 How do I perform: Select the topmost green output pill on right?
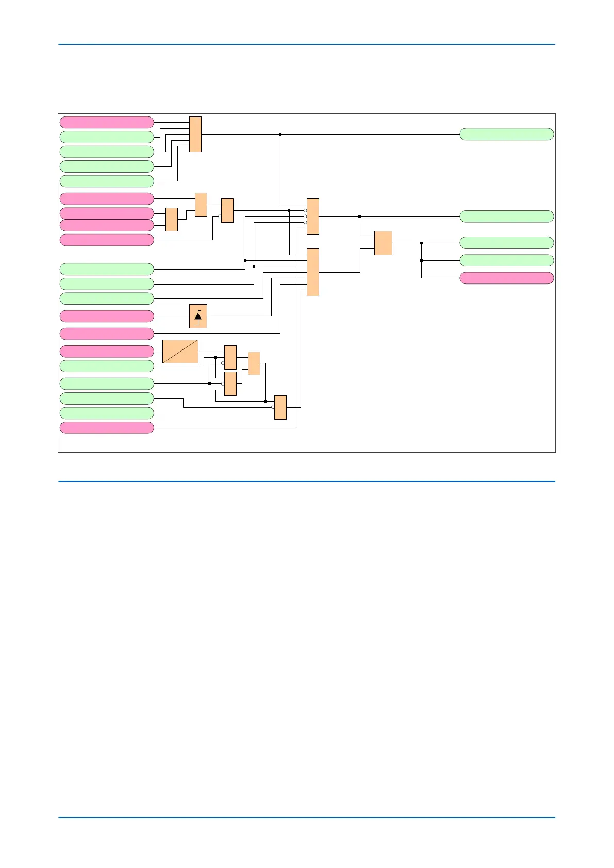coord(507,134)
